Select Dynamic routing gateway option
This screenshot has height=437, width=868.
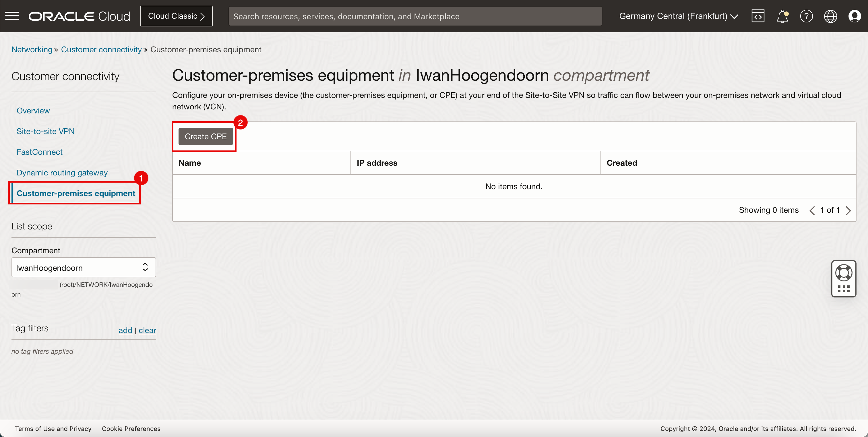pos(62,172)
